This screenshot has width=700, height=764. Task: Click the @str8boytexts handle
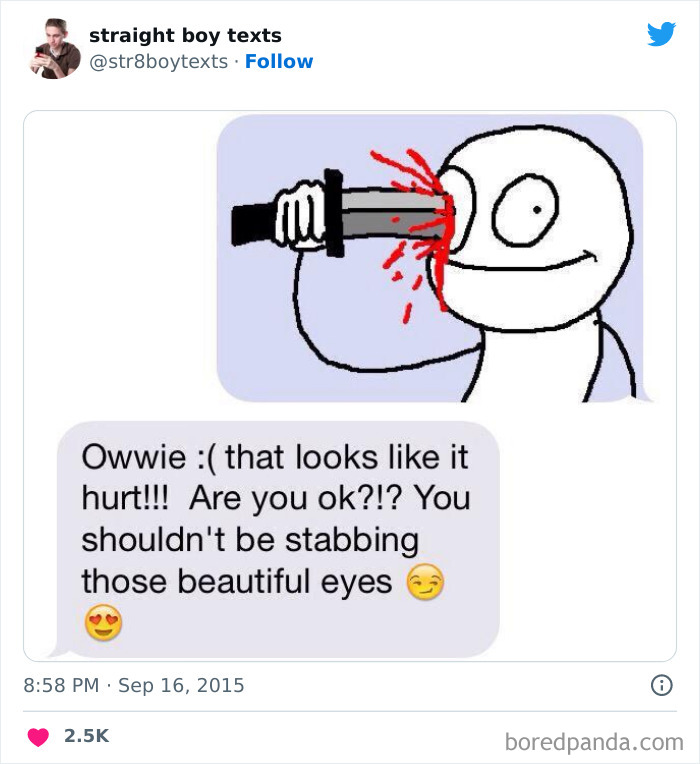[x=158, y=61]
